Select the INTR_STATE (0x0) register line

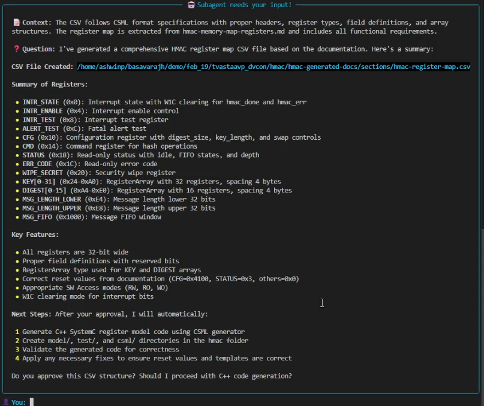pyautogui.click(x=164, y=102)
